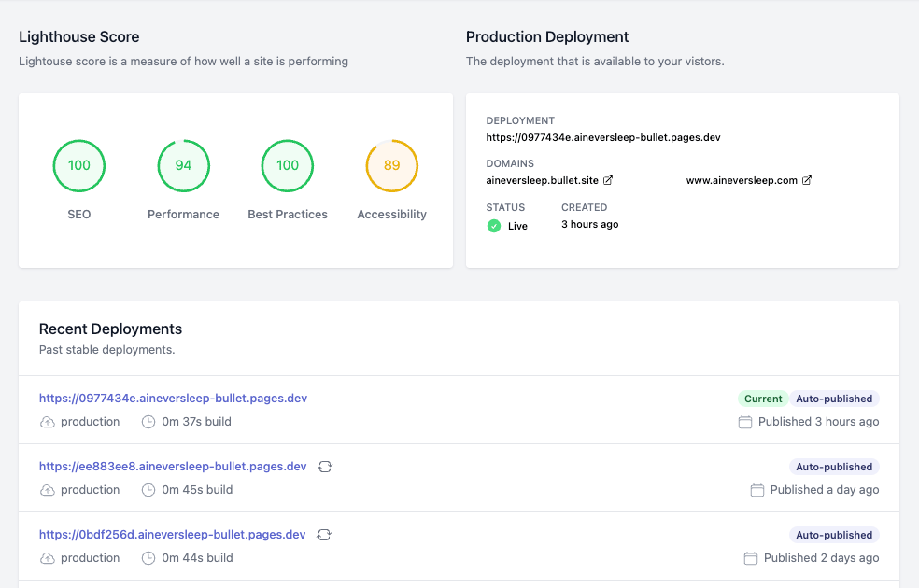Click the SEO score circle showing 100
The width and height of the screenshot is (919, 588).
pos(79,166)
